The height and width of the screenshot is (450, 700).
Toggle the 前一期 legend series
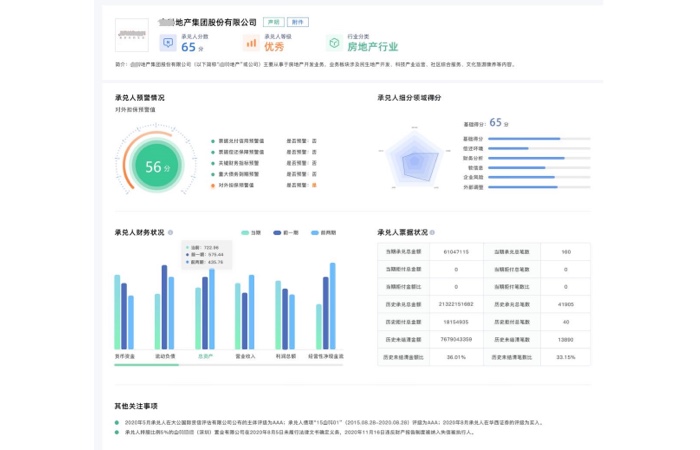point(286,233)
